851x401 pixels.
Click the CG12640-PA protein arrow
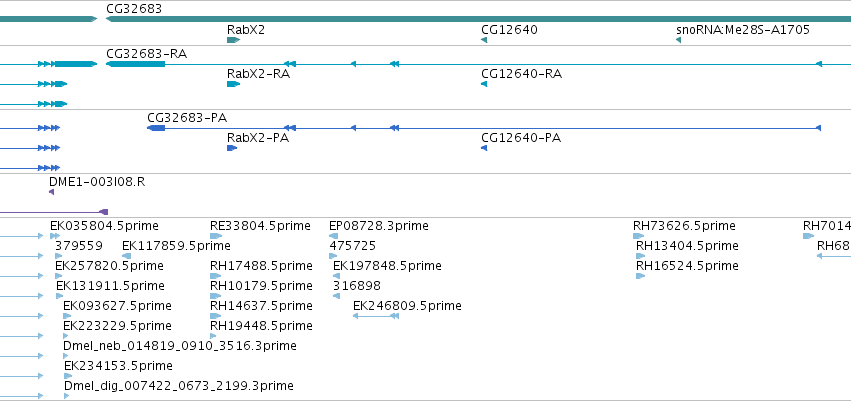click(484, 148)
